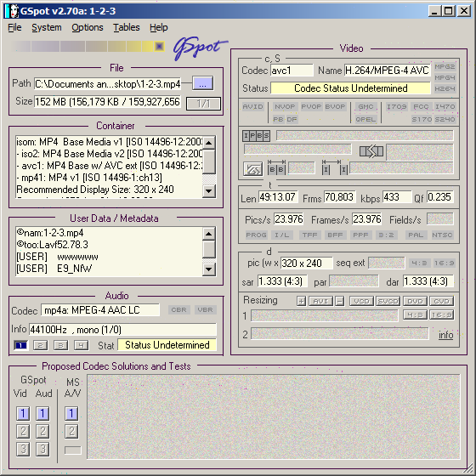Select the mp41: MP4 v1 container line
The image size is (476, 476).
coord(89,178)
